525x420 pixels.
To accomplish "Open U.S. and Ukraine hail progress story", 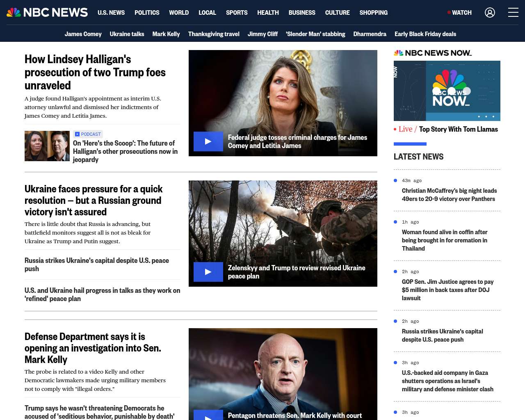I will (x=102, y=294).
